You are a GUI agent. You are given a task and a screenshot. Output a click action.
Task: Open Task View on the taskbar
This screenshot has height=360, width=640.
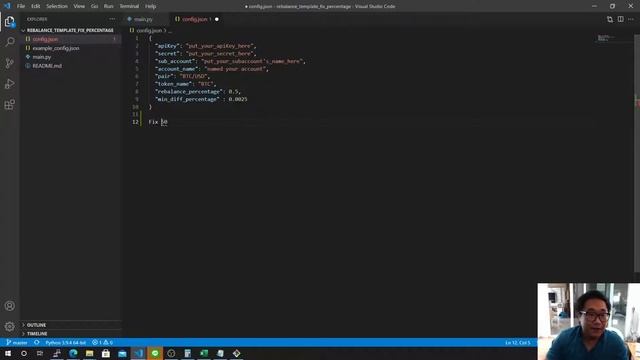[40, 353]
